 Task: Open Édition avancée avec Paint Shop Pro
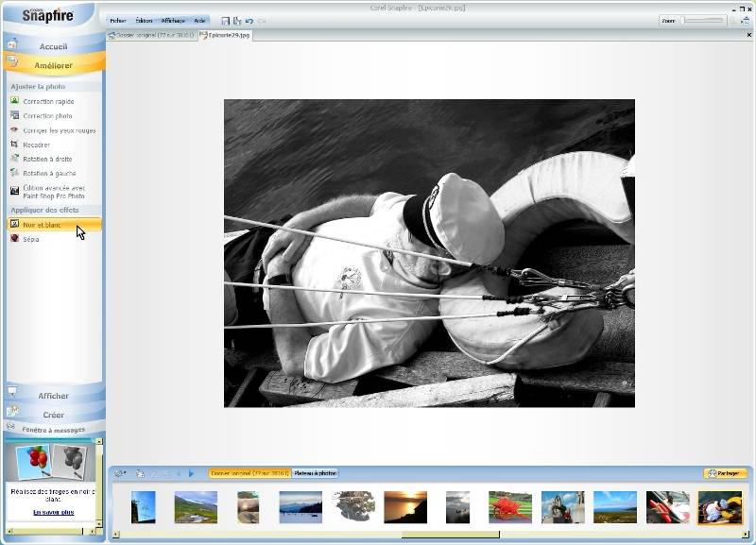53,192
